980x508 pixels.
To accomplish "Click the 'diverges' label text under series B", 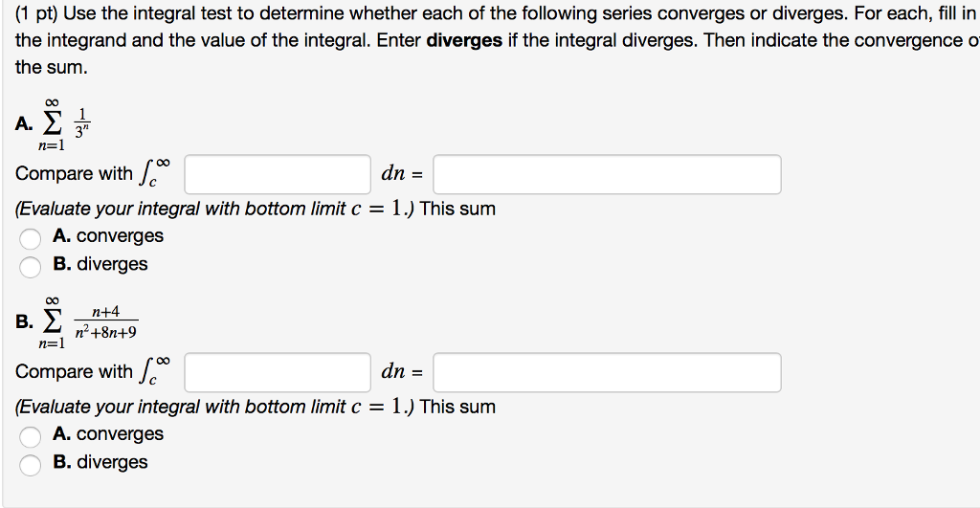I will [x=113, y=462].
